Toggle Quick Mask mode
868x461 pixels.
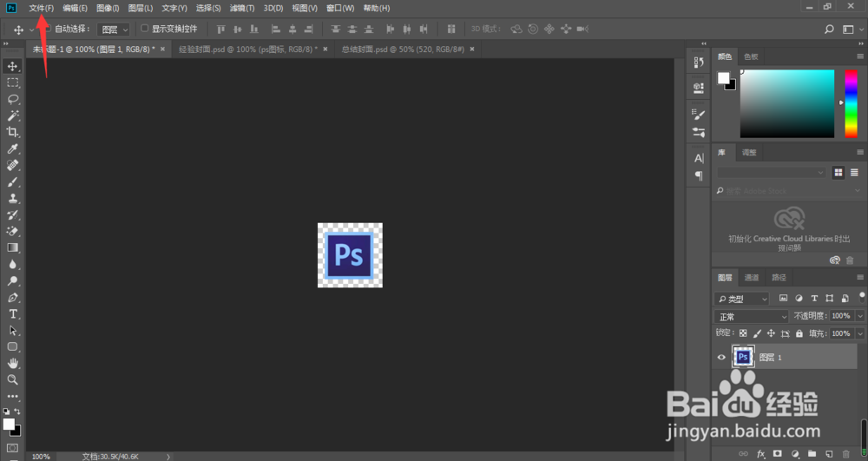[x=12, y=448]
